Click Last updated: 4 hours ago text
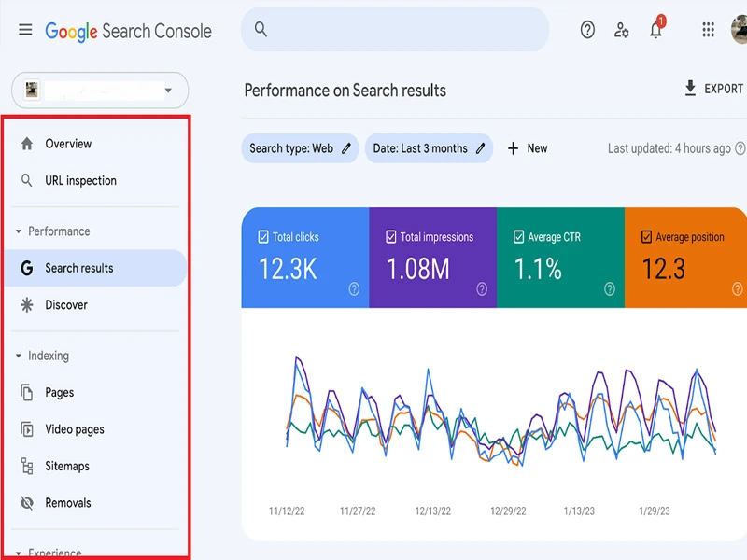The height and width of the screenshot is (560, 747). click(x=669, y=148)
